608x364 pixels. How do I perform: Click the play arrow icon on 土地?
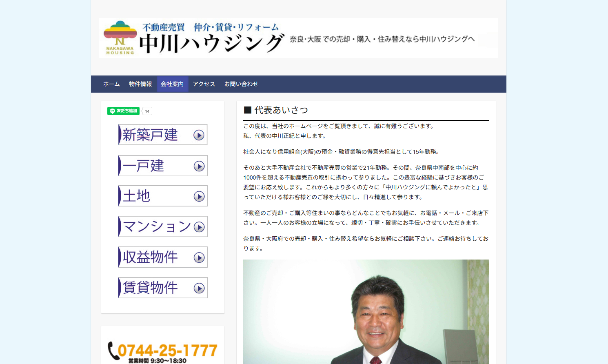click(199, 196)
